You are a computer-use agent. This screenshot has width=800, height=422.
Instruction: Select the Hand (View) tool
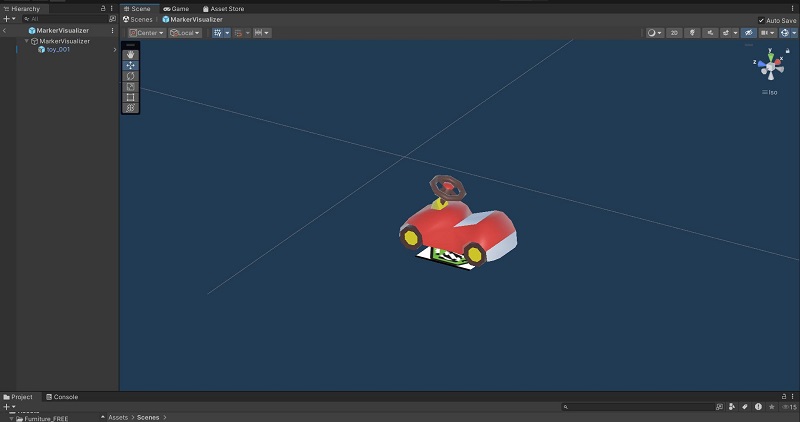pos(130,54)
